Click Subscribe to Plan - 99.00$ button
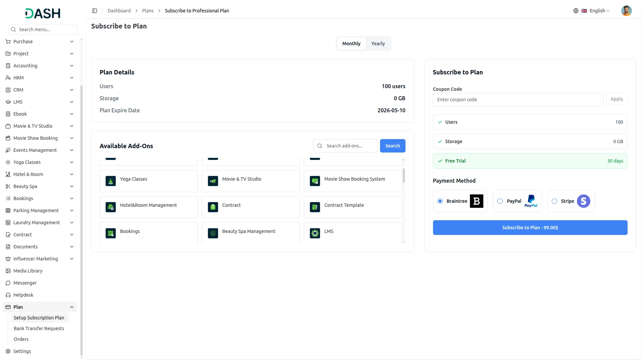Image resolution: width=644 pixels, height=362 pixels. pyautogui.click(x=530, y=228)
